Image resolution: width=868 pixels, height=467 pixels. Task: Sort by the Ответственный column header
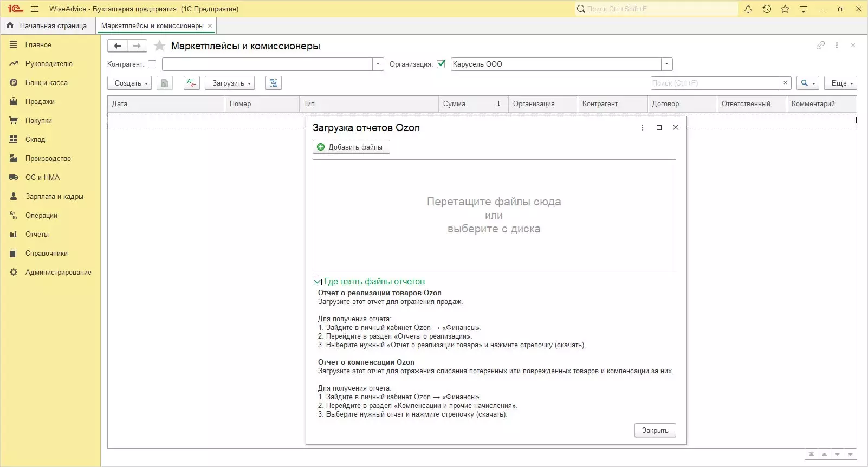752,104
